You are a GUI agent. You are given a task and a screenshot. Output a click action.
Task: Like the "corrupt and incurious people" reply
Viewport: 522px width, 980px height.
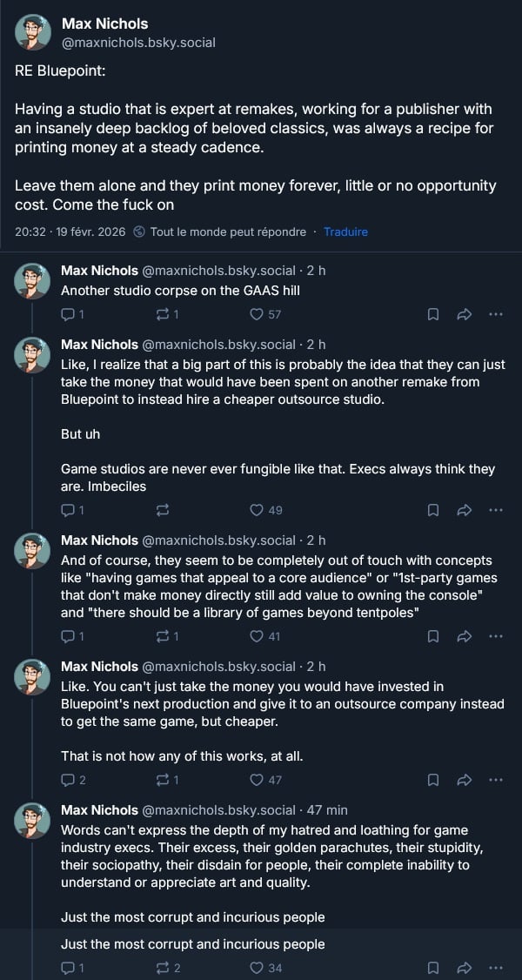(257, 968)
